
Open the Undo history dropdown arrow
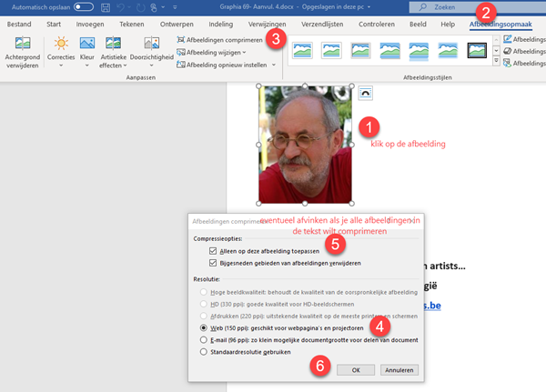129,7
